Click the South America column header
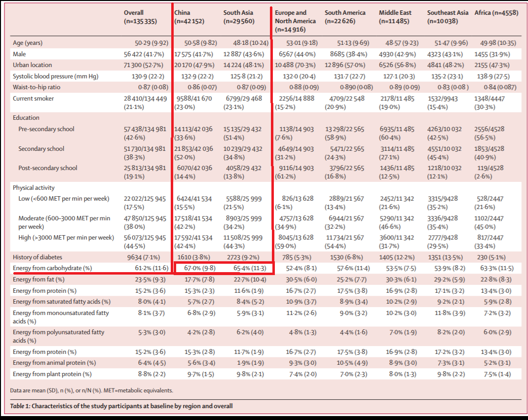Image resolution: width=528 pixels, height=420 pixels. pos(345,17)
